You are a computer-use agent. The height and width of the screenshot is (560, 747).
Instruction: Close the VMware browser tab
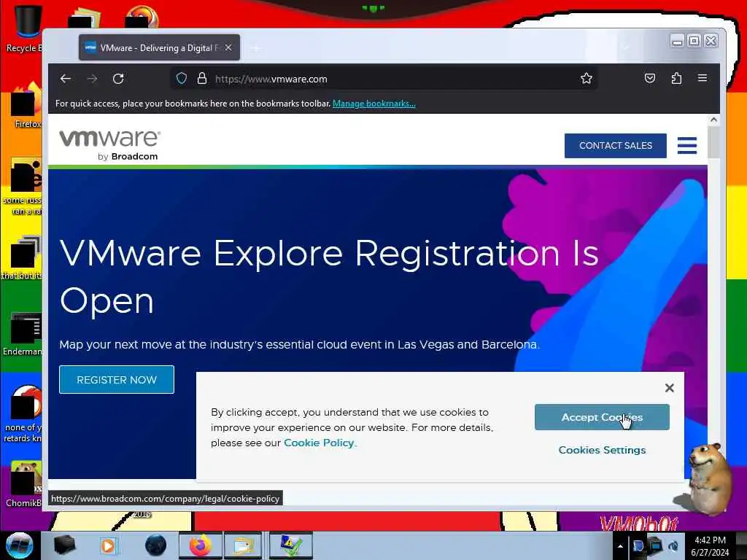pos(228,47)
